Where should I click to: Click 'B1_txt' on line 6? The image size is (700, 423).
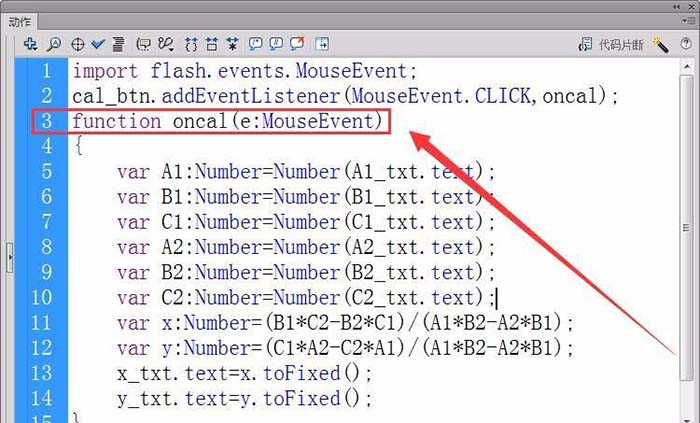click(x=385, y=197)
